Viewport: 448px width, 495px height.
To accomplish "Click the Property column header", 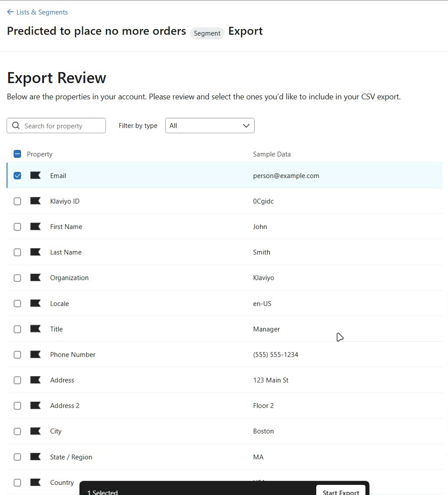I will [x=40, y=154].
